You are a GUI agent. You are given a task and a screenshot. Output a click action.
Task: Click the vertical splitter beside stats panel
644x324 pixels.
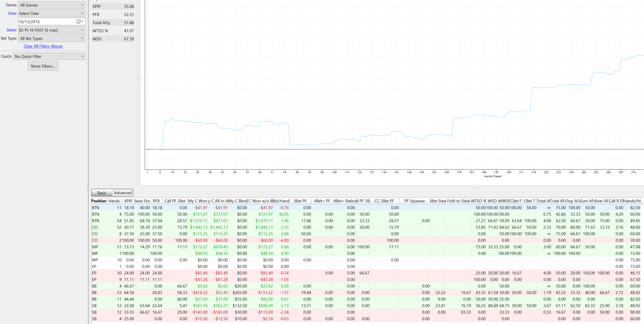point(137,78)
